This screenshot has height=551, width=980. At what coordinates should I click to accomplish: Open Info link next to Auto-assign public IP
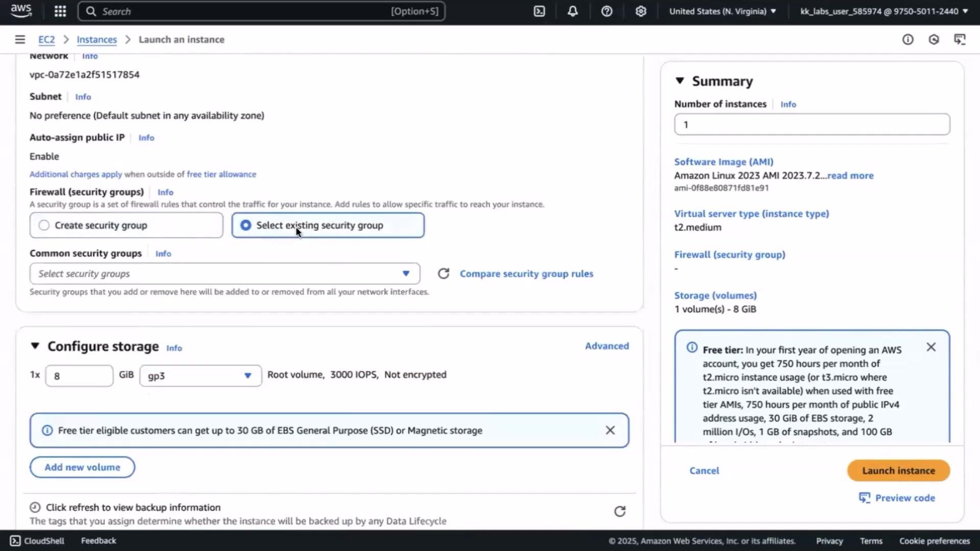[x=146, y=138]
